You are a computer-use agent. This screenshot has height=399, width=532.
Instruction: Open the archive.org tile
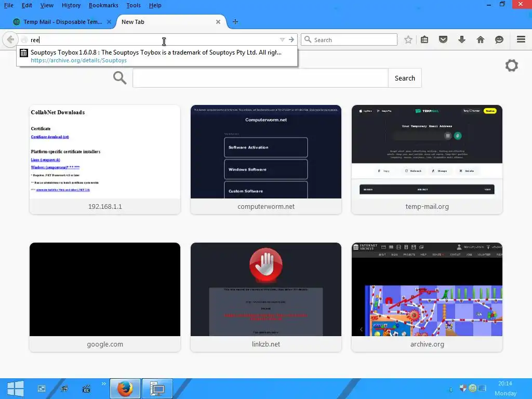(427, 297)
